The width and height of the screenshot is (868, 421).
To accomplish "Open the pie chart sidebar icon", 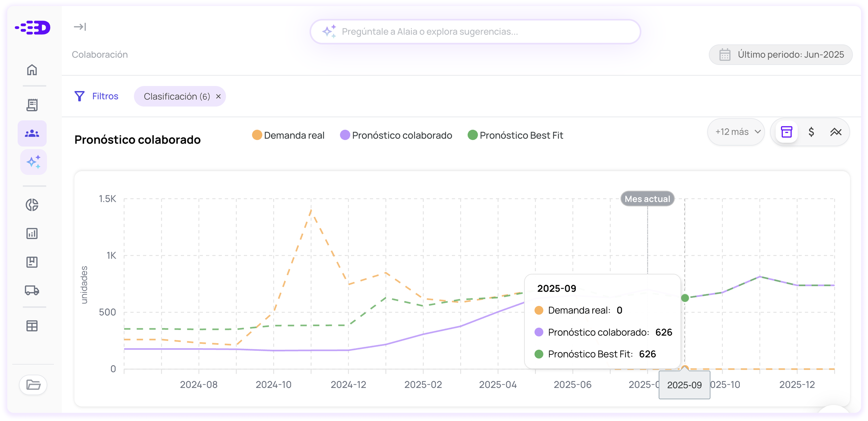I will click(x=32, y=205).
